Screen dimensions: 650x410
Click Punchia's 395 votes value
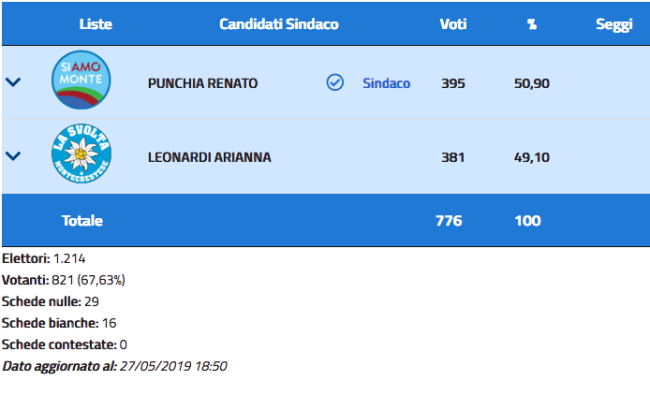[453, 83]
